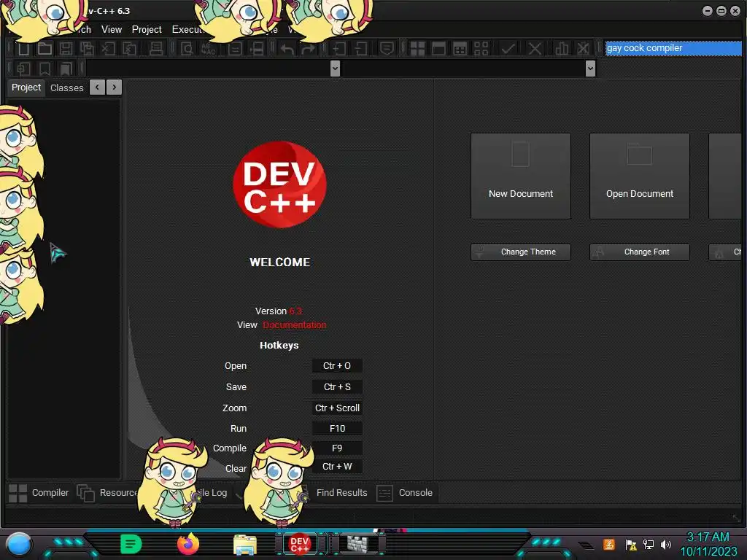The width and height of the screenshot is (747, 560).
Task: Click the Find magnifier toolbar icon
Action: (187, 49)
